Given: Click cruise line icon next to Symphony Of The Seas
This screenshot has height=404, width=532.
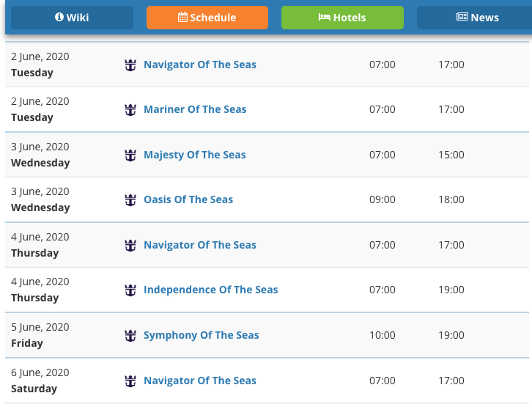Looking at the screenshot, I should 130,336.
